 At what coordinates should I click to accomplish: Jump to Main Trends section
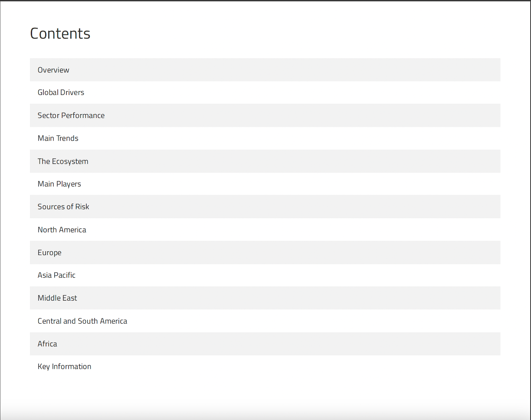tap(58, 138)
